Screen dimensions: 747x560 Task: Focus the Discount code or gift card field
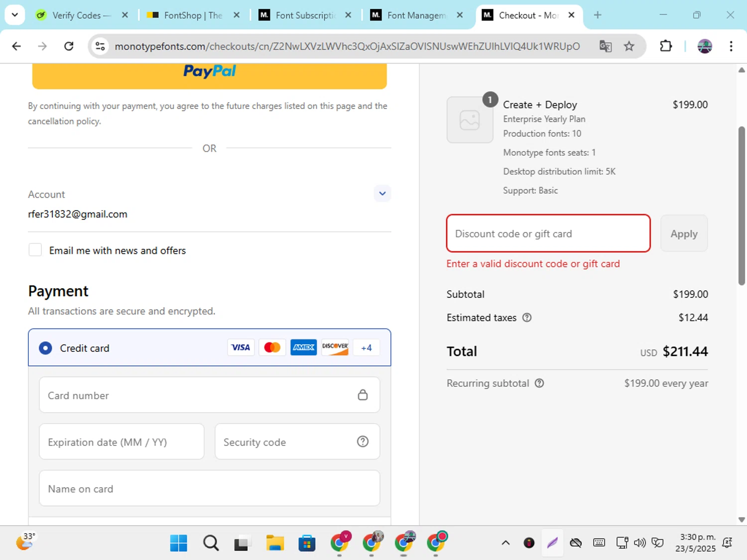point(548,233)
